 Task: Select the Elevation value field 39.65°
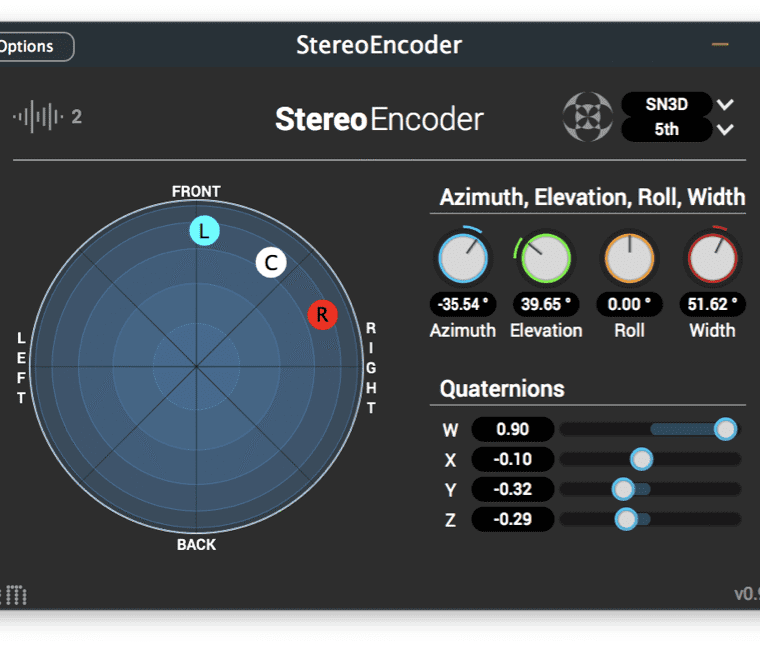[x=545, y=304]
